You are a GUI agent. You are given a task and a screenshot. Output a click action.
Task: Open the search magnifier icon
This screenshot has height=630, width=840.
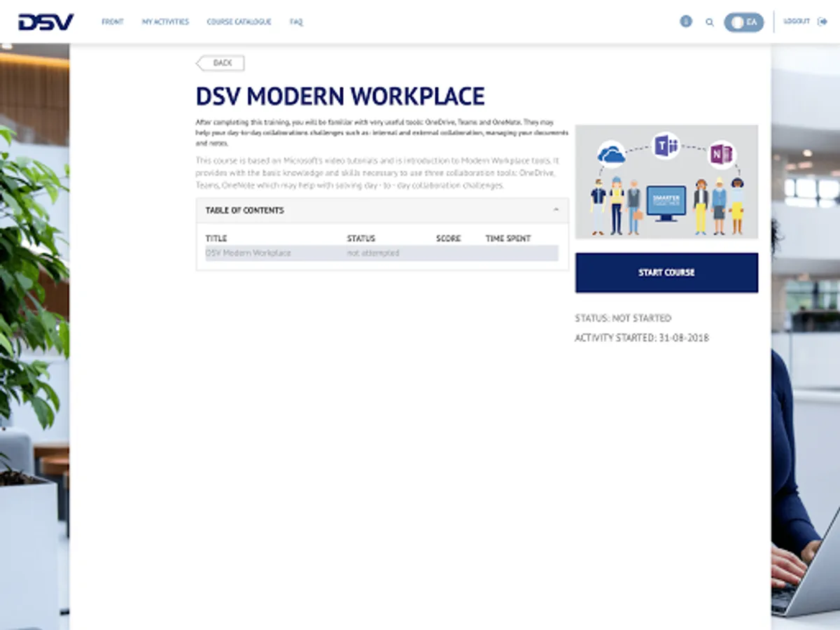709,22
